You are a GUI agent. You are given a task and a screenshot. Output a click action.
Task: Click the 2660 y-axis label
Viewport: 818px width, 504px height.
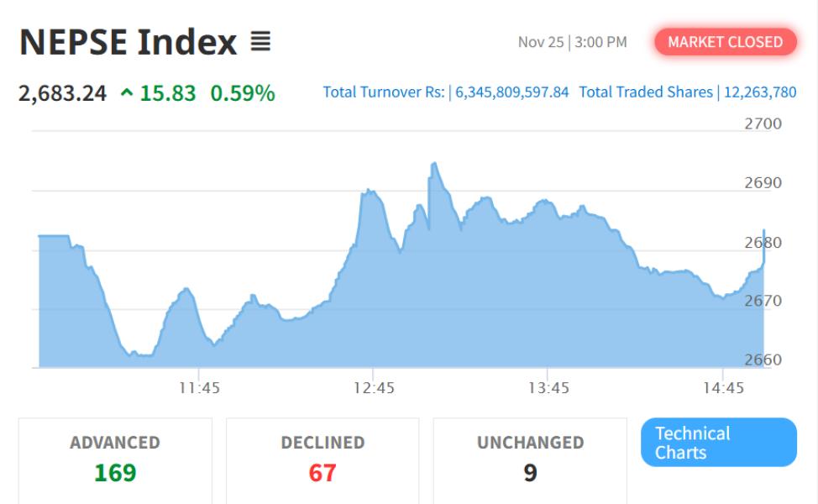pos(763,360)
